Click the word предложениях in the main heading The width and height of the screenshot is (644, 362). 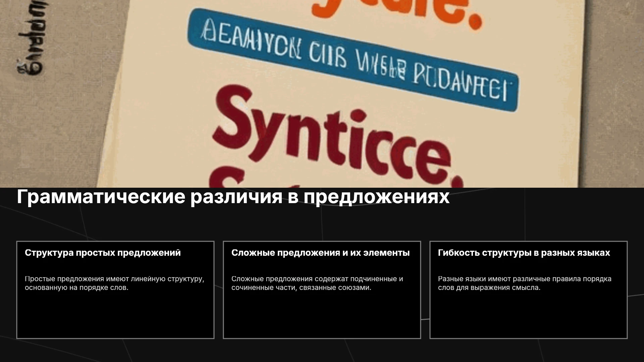click(x=377, y=197)
